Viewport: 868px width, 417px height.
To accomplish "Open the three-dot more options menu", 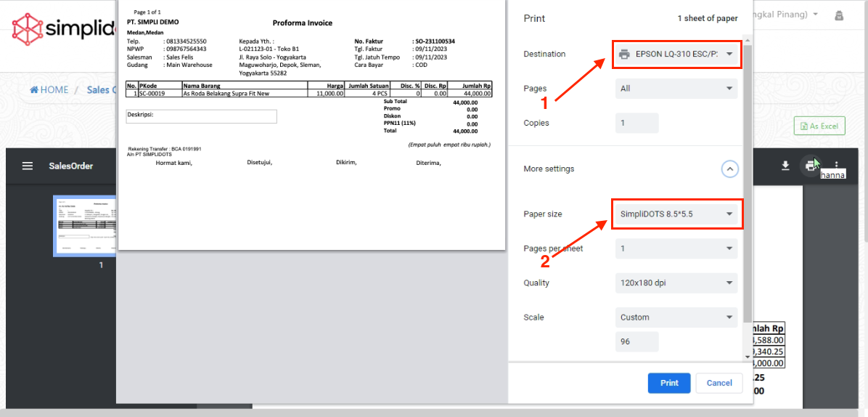I will [836, 166].
